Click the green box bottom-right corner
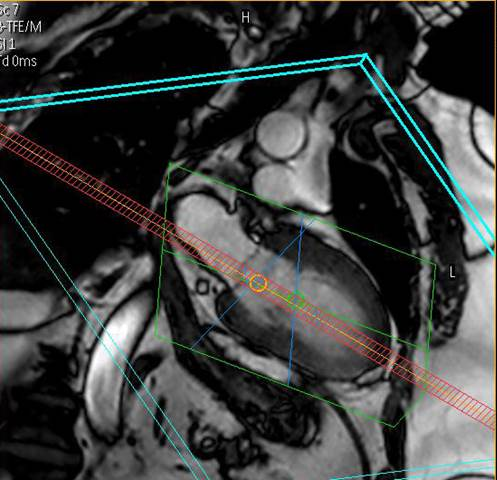The image size is (497, 480). (x=394, y=425)
